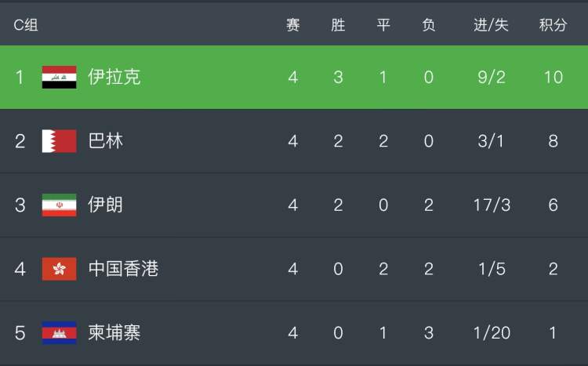The height and width of the screenshot is (366, 588).
Task: Click the Iran flag icon
Action: click(60, 205)
